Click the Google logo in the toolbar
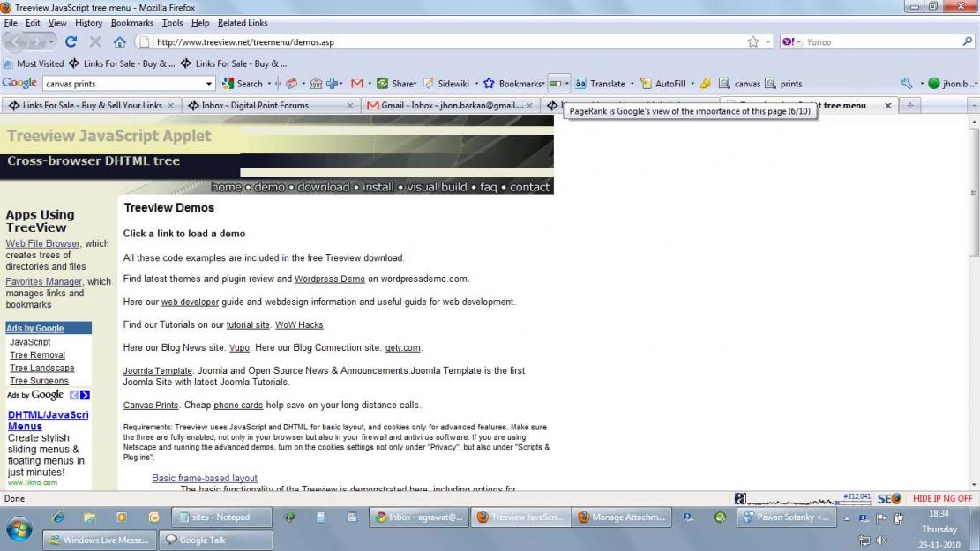The width and height of the screenshot is (980, 551). pos(19,83)
